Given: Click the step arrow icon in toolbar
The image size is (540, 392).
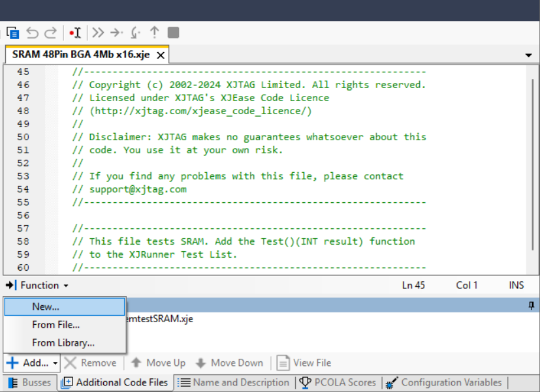Looking at the screenshot, I should click(116, 33).
